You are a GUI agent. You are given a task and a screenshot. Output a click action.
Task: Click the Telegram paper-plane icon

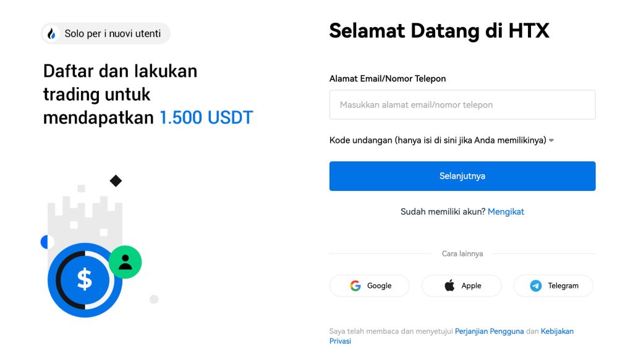pyautogui.click(x=536, y=286)
